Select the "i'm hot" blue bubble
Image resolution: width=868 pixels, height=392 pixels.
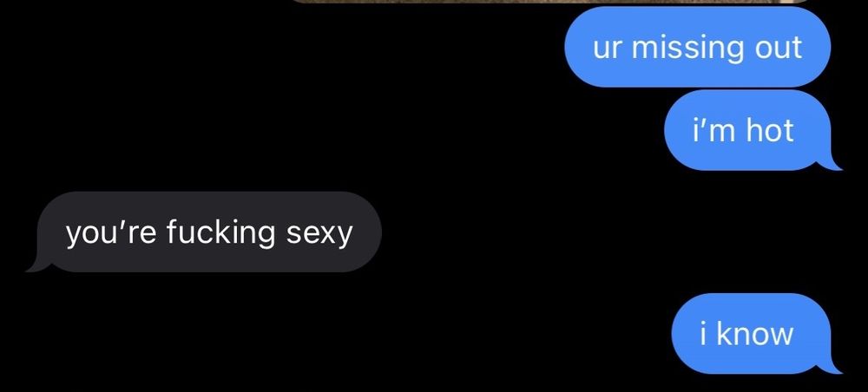[x=748, y=130]
